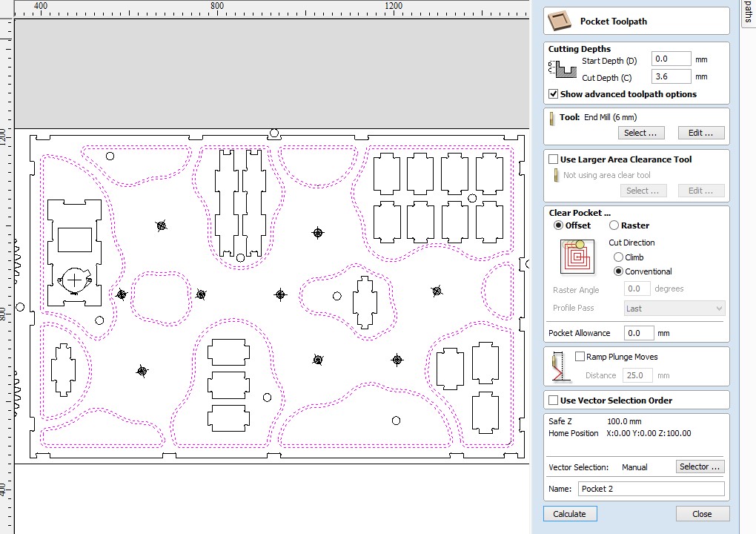Image resolution: width=756 pixels, height=534 pixels.
Task: Click the cutting depth diagram icon
Action: click(x=563, y=70)
